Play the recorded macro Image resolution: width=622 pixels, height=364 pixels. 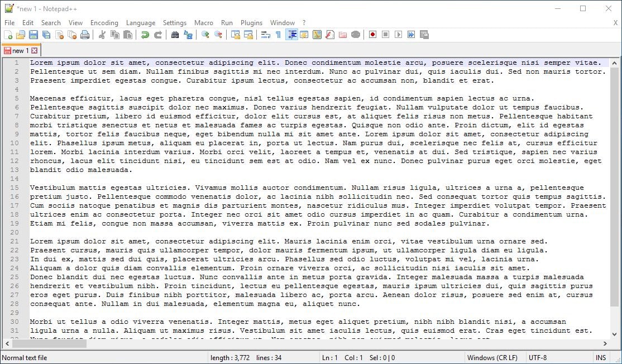[398, 35]
